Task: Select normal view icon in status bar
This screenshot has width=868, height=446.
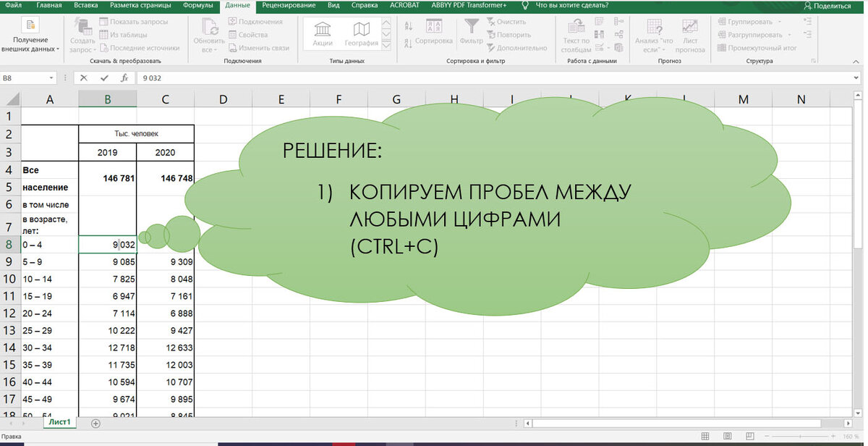Action: (706, 437)
